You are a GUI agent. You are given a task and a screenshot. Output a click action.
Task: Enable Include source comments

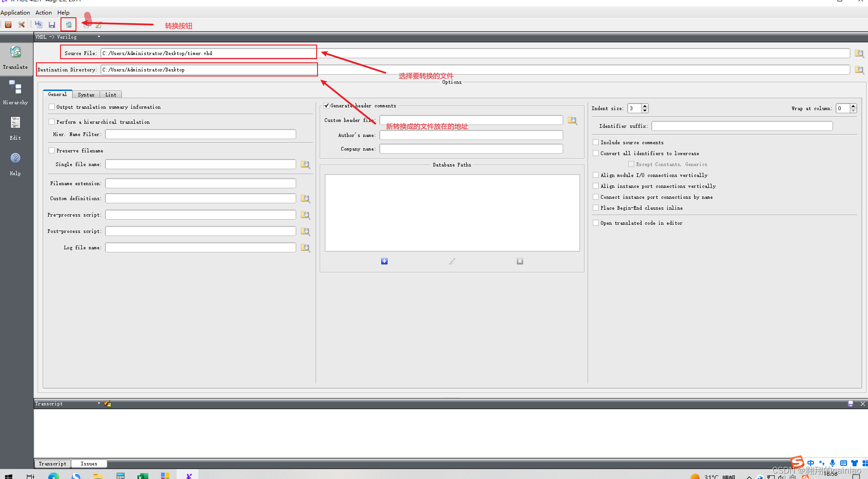point(596,142)
